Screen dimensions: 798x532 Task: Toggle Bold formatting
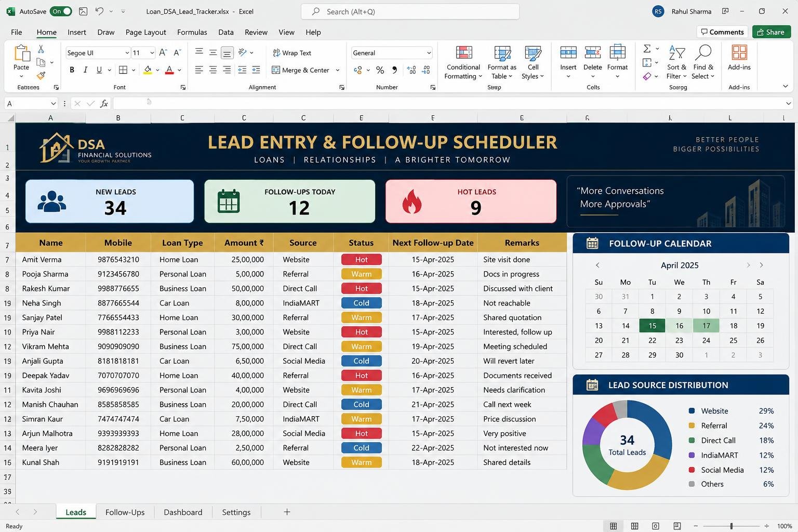click(x=72, y=70)
